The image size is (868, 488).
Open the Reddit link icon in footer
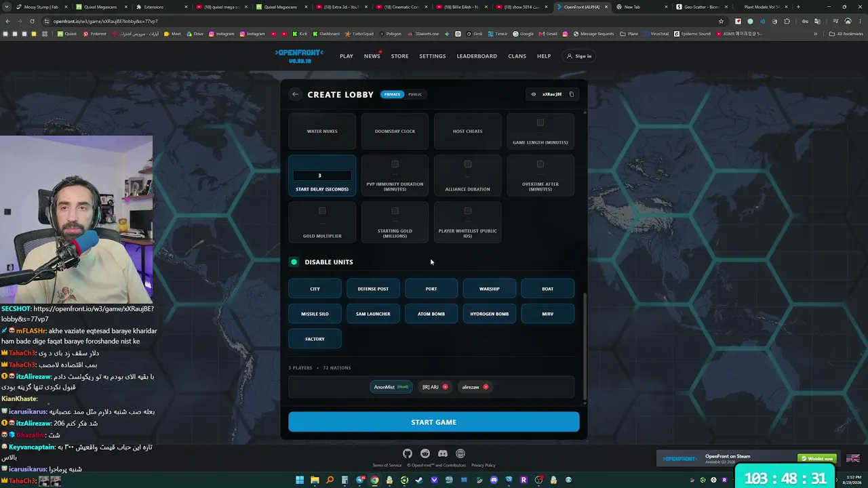point(425,453)
